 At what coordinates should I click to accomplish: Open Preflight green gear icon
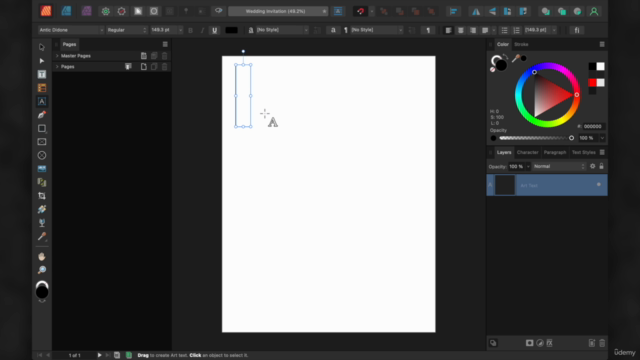106,11
